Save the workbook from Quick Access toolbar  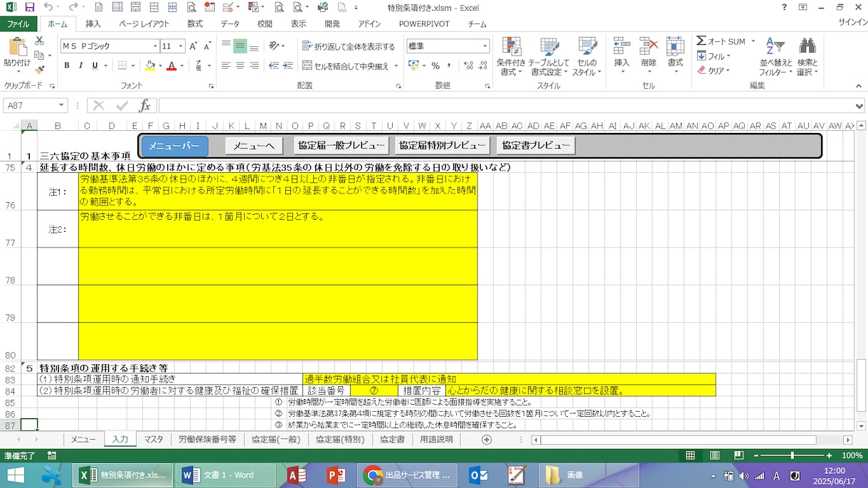(x=30, y=7)
